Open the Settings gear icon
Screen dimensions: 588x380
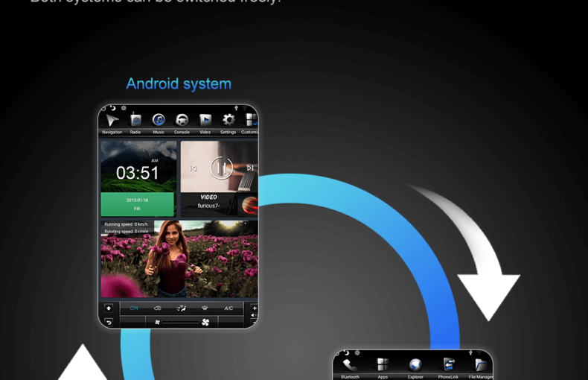pyautogui.click(x=229, y=120)
